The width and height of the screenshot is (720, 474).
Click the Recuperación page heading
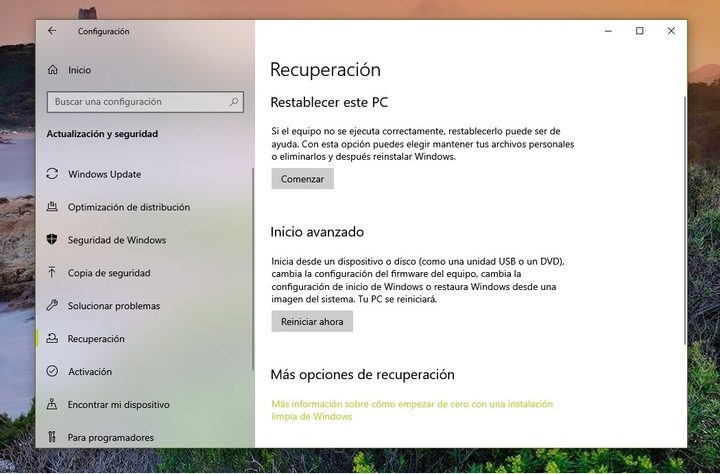click(x=326, y=70)
